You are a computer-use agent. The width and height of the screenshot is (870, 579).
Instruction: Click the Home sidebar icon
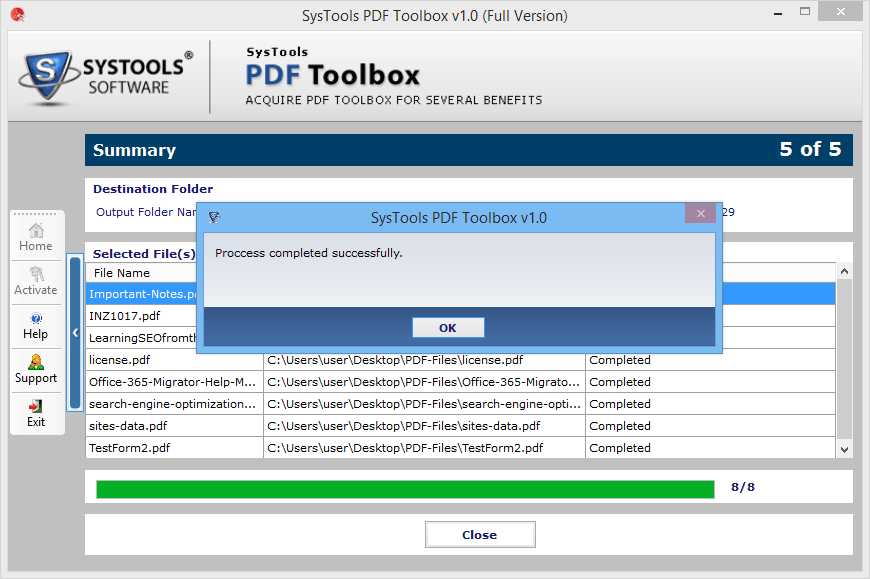[36, 237]
